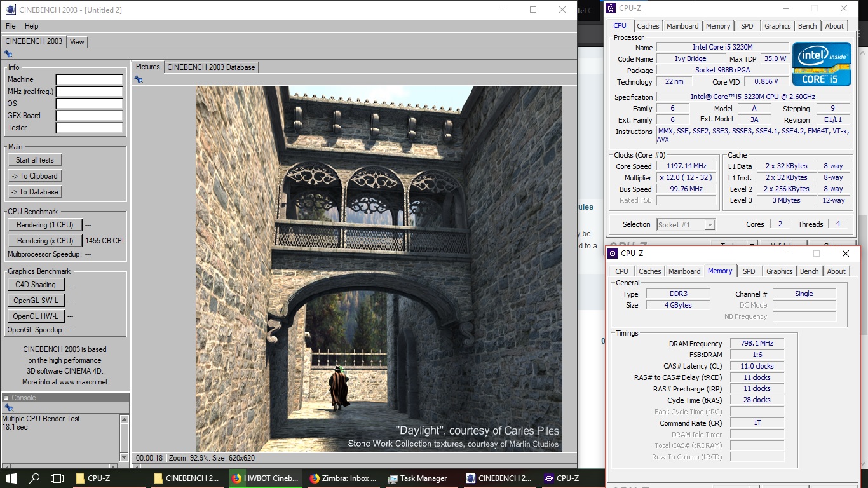
Task: Click upper CPU-Z window title icon
Action: click(611, 8)
